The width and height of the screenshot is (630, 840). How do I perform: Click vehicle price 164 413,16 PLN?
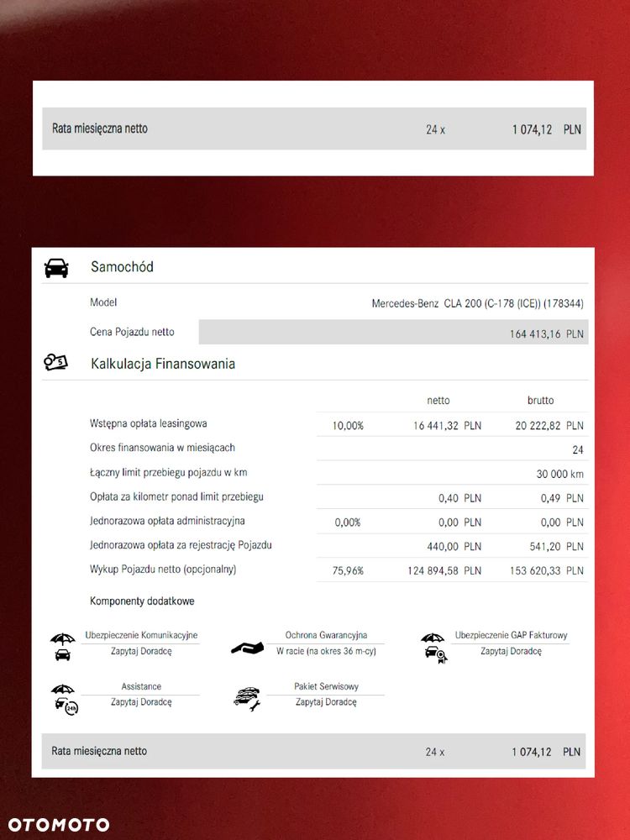[x=547, y=333]
